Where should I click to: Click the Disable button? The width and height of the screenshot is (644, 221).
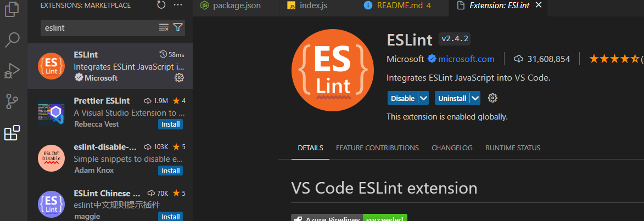[402, 98]
